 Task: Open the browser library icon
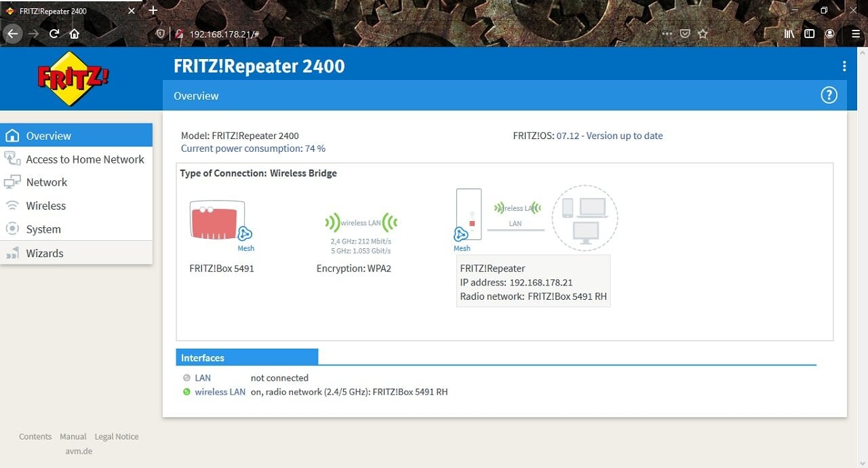tap(789, 33)
